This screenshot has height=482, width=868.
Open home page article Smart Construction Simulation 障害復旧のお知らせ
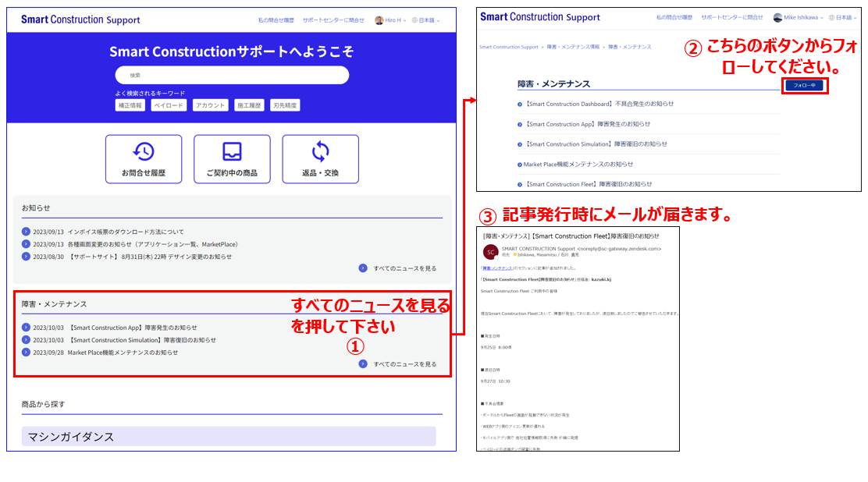(x=142, y=340)
